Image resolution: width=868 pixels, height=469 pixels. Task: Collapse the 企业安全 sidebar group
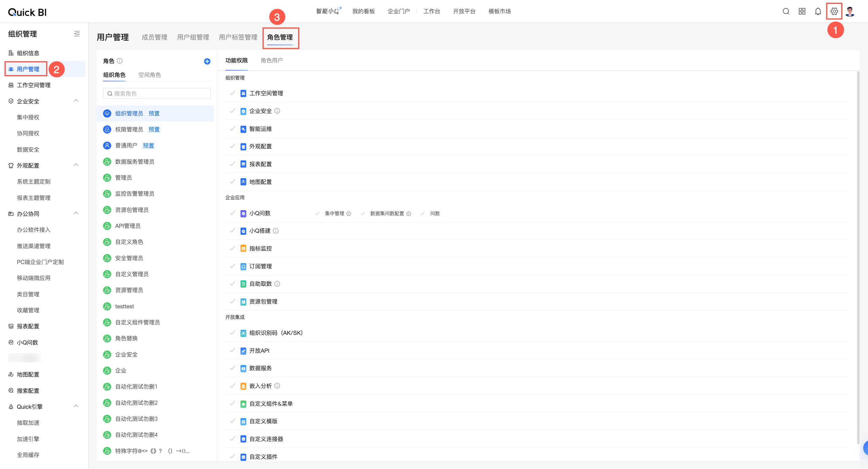(76, 101)
